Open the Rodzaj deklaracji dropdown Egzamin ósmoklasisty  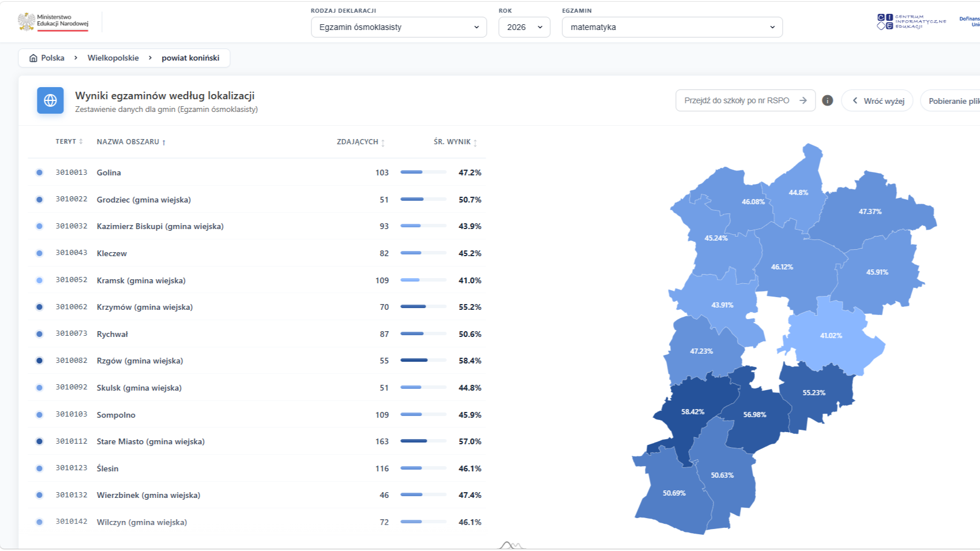pyautogui.click(x=399, y=27)
